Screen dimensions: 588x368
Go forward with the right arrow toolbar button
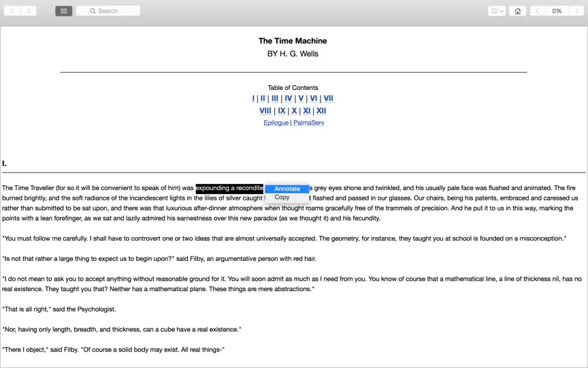[29, 11]
